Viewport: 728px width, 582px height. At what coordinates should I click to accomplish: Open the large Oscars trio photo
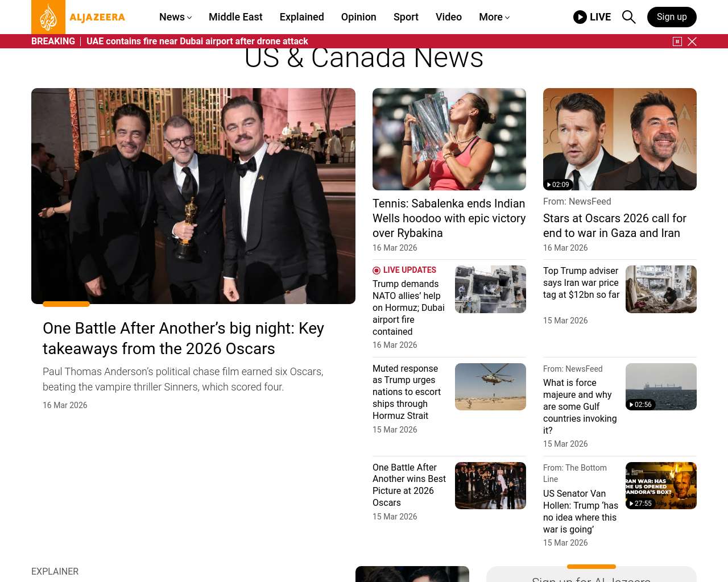(193, 196)
